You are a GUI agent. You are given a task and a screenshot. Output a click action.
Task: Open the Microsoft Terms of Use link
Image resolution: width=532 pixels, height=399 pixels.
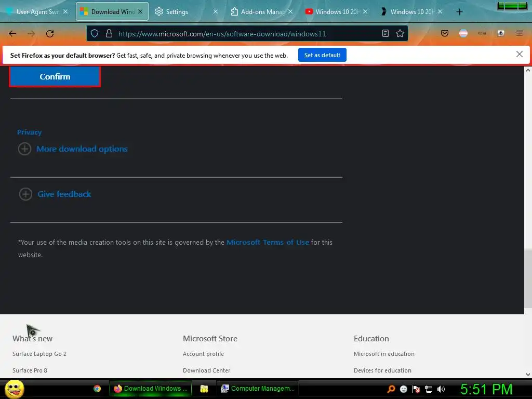click(x=268, y=242)
